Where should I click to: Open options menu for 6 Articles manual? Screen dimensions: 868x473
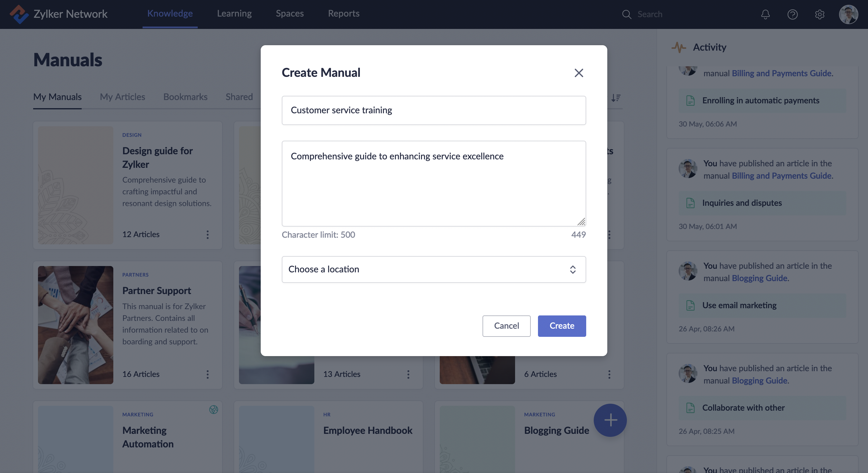point(609,374)
